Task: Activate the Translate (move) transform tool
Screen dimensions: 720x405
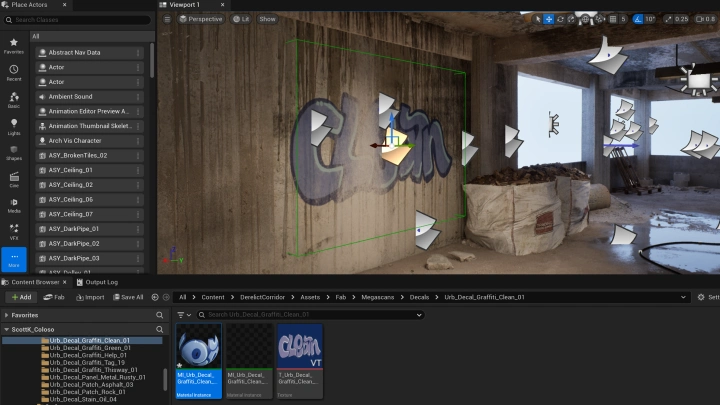Action: (x=549, y=19)
